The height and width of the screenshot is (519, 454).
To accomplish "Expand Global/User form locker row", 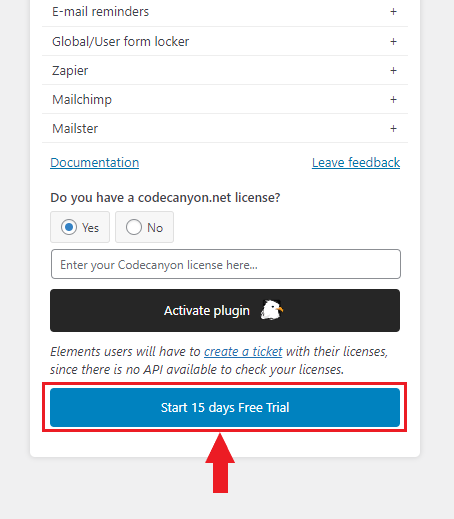I will (225, 41).
